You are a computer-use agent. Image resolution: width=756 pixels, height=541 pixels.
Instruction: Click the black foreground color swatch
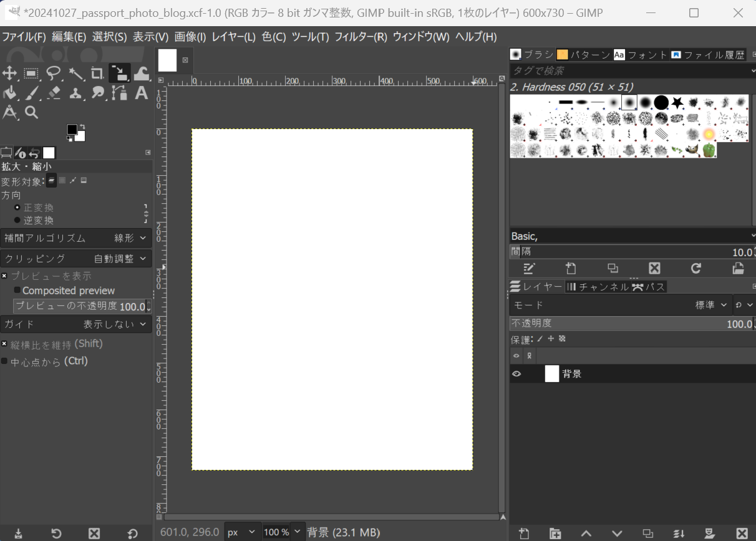click(72, 130)
